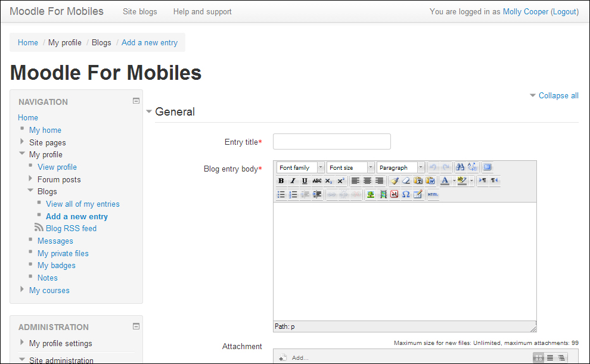
Task: Apply italic formatting in editor toolbar
Action: (293, 181)
